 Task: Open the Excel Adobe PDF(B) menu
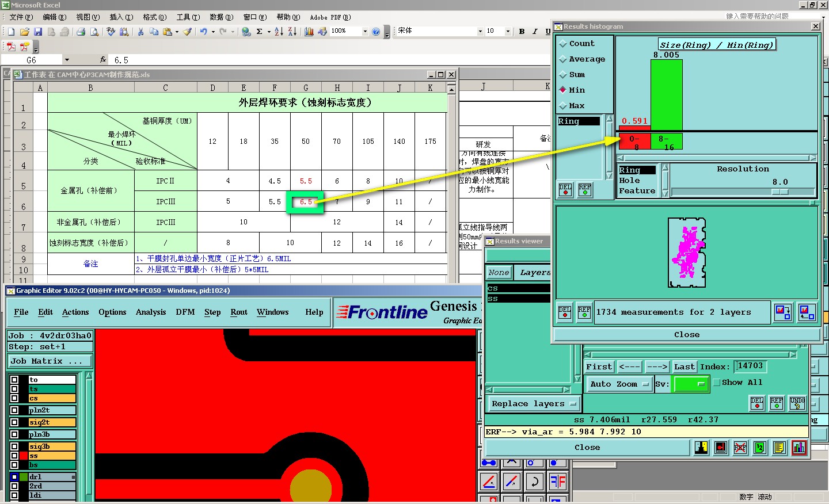[x=330, y=17]
